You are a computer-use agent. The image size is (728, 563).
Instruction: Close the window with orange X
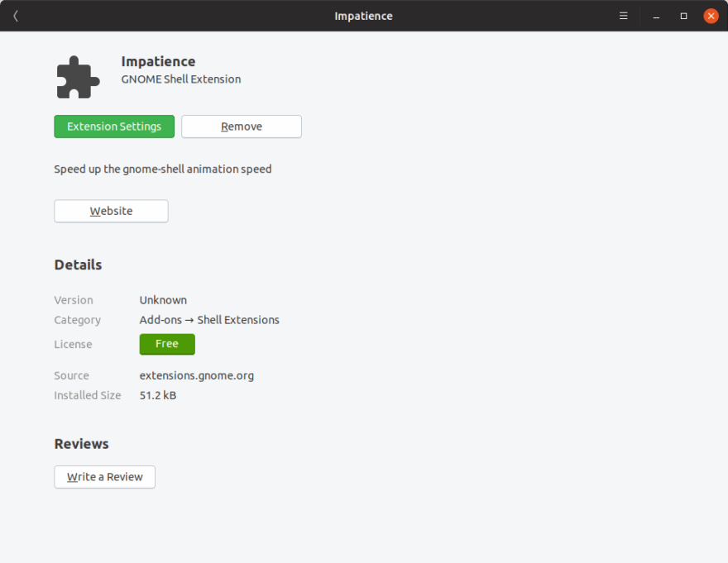(x=711, y=16)
